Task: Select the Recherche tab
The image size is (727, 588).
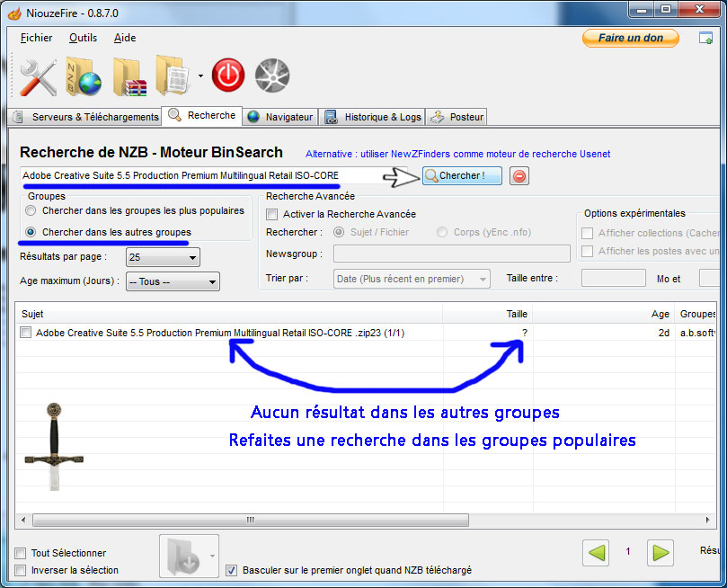Action: pyautogui.click(x=201, y=115)
